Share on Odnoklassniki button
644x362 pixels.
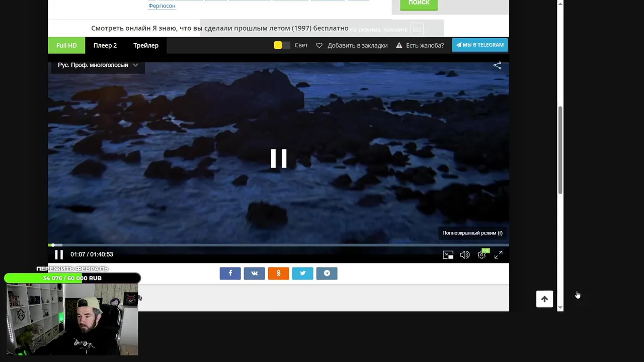coord(278,273)
